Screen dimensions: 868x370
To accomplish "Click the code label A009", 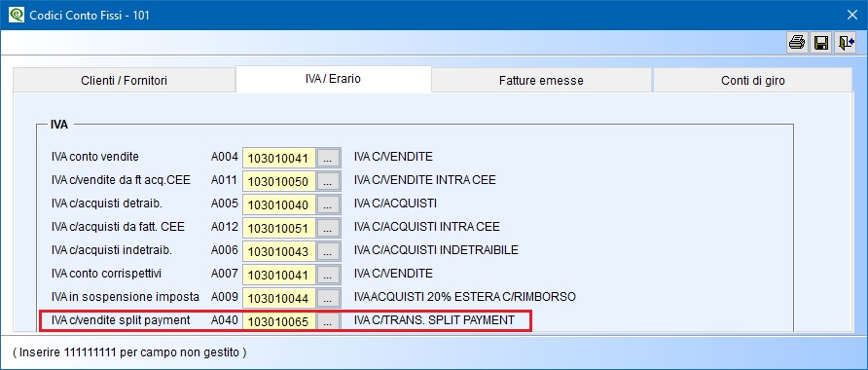I will click(x=224, y=297).
